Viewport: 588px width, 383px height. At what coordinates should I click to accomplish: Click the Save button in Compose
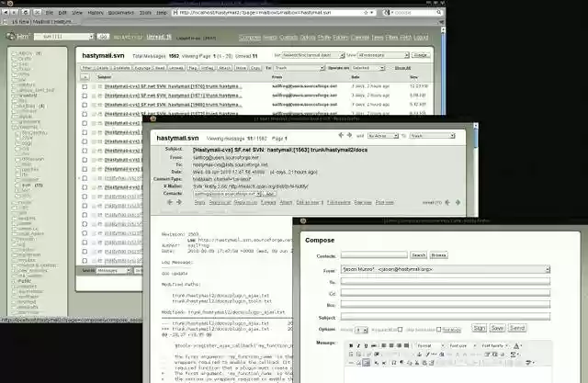pos(497,328)
